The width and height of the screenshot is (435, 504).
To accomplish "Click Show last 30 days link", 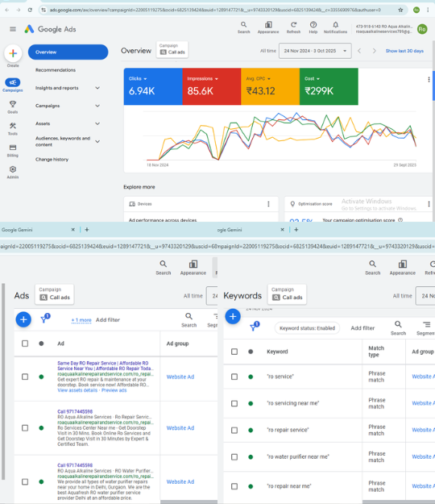I will pos(404,51).
